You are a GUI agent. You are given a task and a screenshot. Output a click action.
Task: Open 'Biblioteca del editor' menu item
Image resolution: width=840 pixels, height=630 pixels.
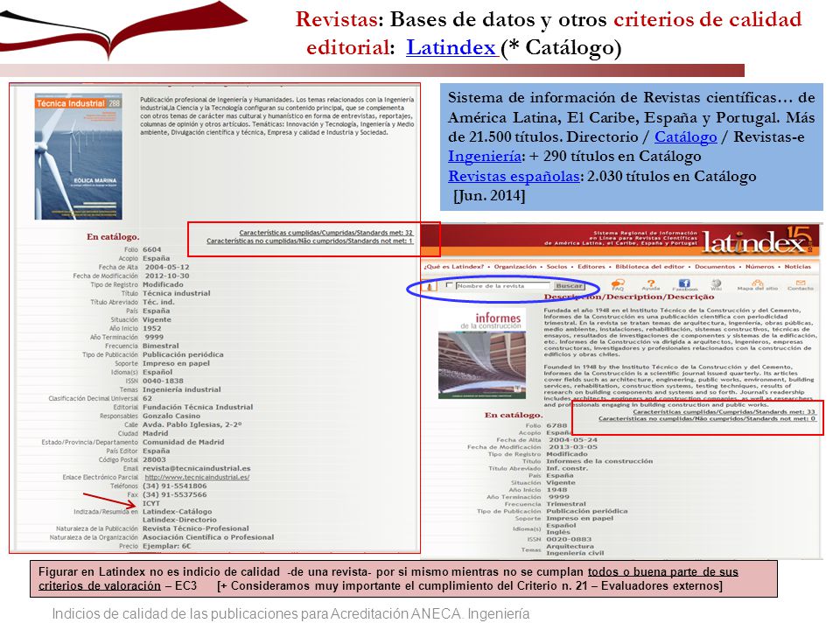pyautogui.click(x=650, y=266)
